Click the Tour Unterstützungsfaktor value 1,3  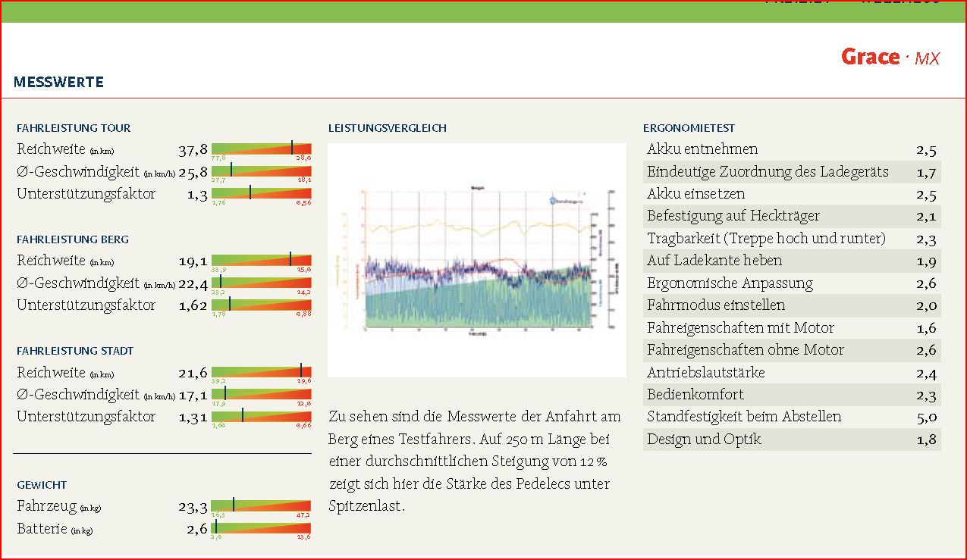[198, 195]
